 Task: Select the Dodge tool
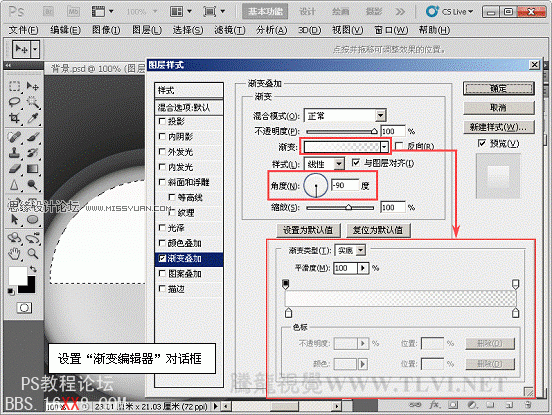32,185
